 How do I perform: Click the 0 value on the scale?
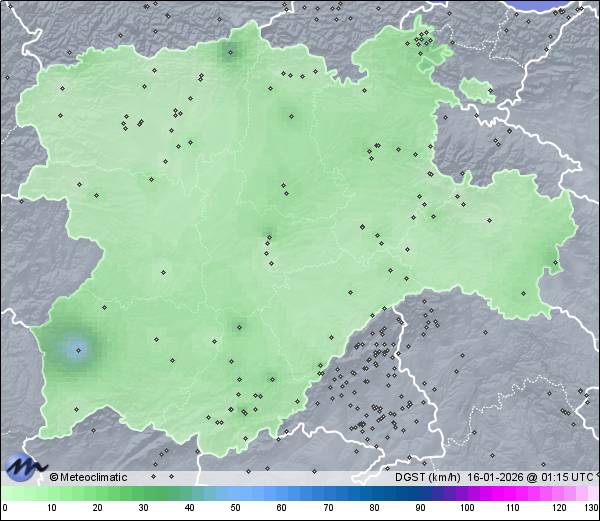4,509
